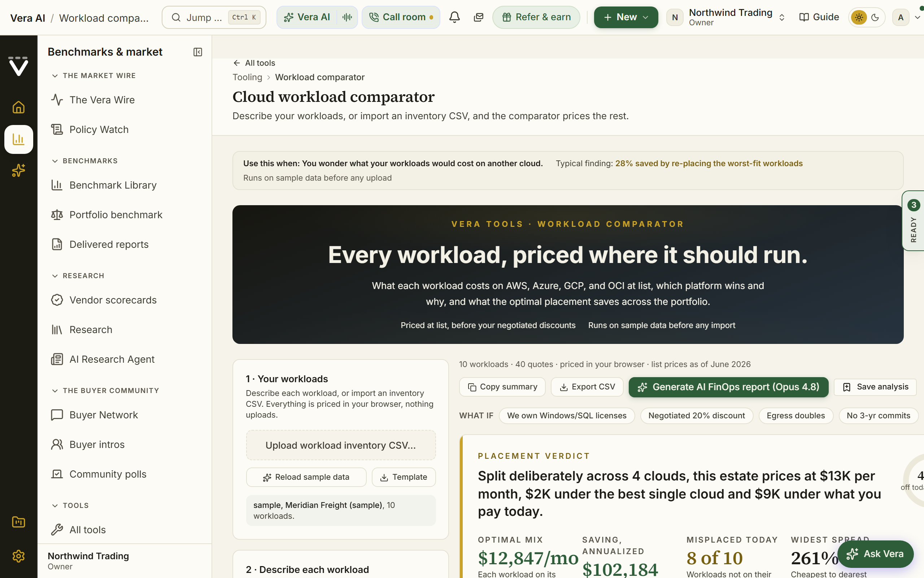
Task: Open the sparkle AI icon in the left rail
Action: [x=18, y=171]
